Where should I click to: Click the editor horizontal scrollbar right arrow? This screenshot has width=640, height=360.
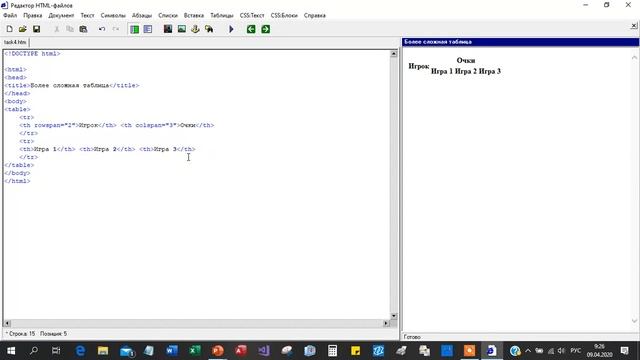(386, 323)
